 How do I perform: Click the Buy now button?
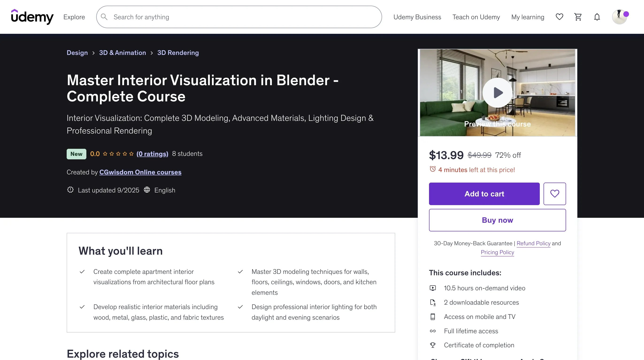497,220
